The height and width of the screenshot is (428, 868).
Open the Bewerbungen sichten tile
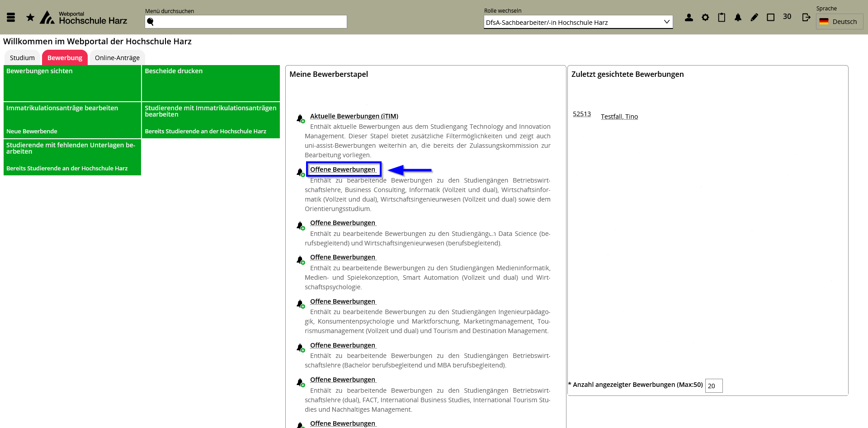click(72, 83)
